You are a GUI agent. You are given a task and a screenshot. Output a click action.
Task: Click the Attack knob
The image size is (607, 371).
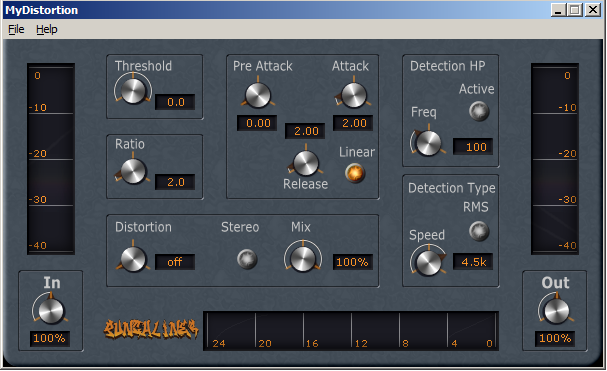pos(353,95)
